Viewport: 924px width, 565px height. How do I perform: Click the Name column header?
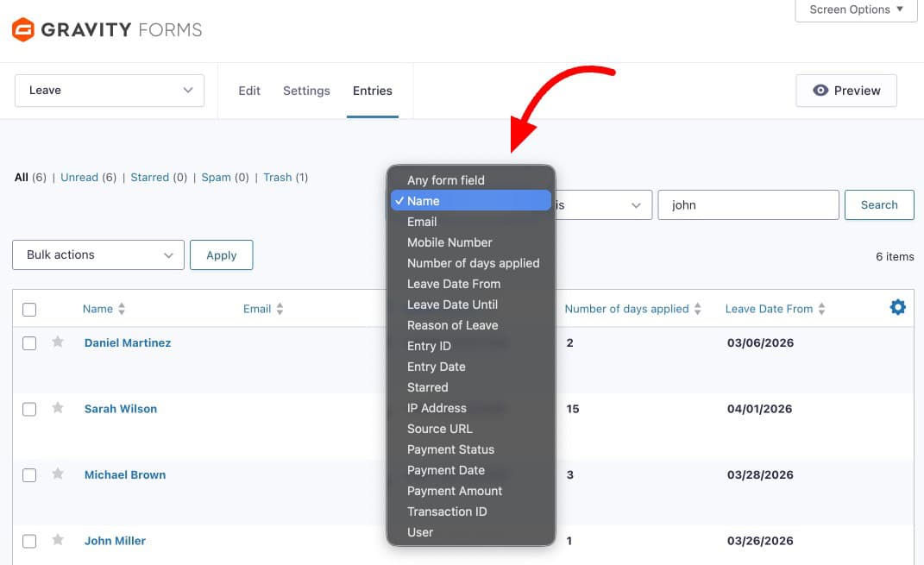[x=97, y=309]
